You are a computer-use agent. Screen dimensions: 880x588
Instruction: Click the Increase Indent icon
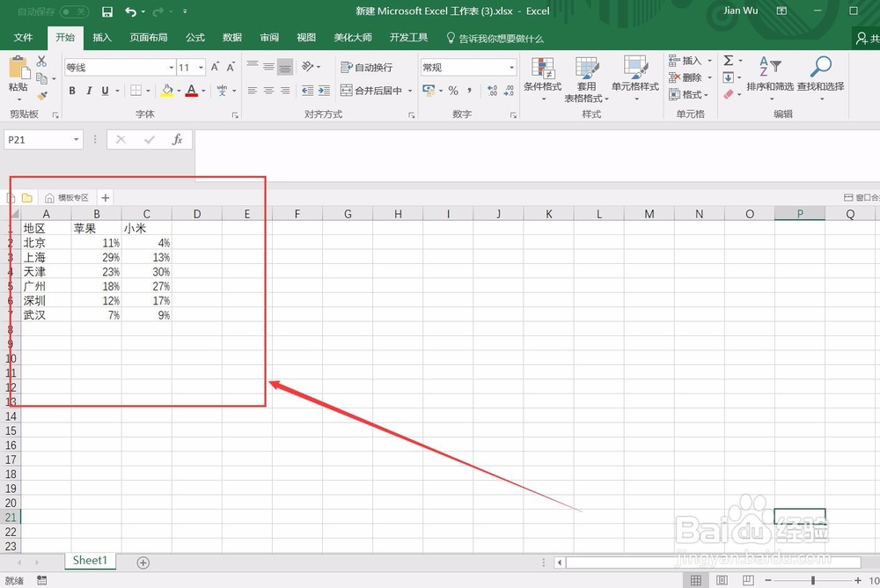(324, 91)
